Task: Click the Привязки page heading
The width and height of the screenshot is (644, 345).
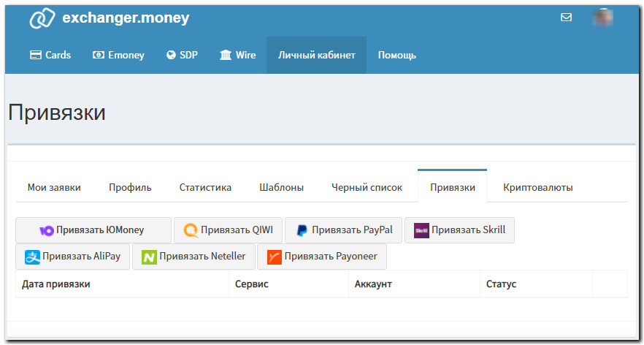Action: pos(57,113)
